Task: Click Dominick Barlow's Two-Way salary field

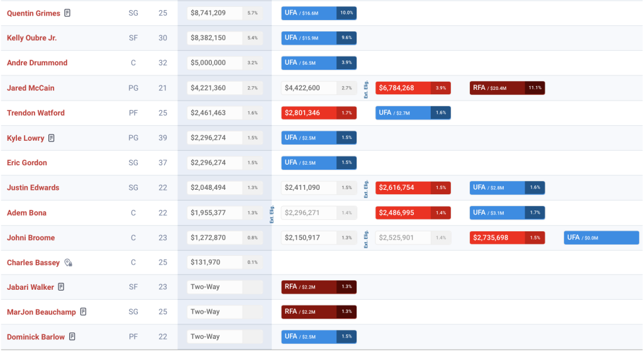Action: (x=214, y=337)
